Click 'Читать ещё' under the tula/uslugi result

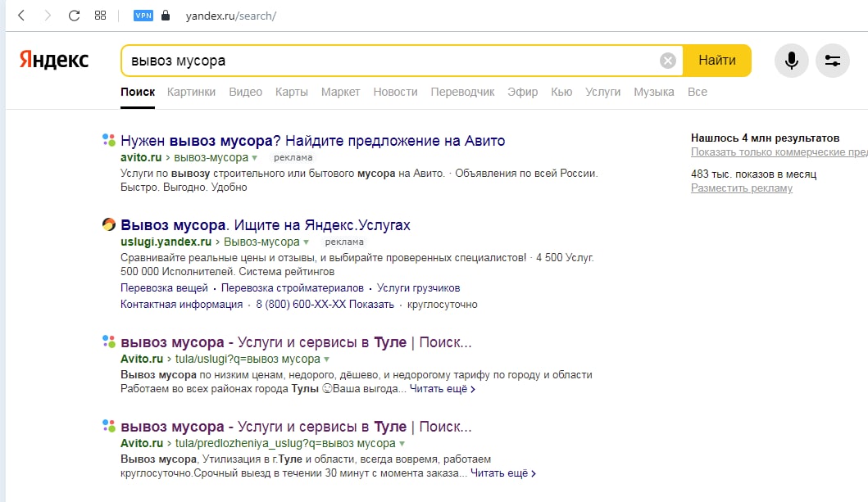point(443,389)
